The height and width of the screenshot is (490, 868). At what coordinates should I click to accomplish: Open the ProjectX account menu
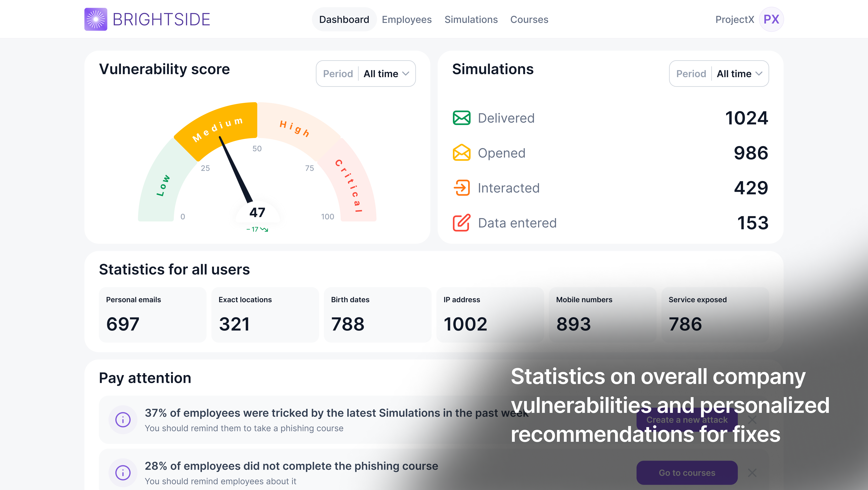[735, 19]
